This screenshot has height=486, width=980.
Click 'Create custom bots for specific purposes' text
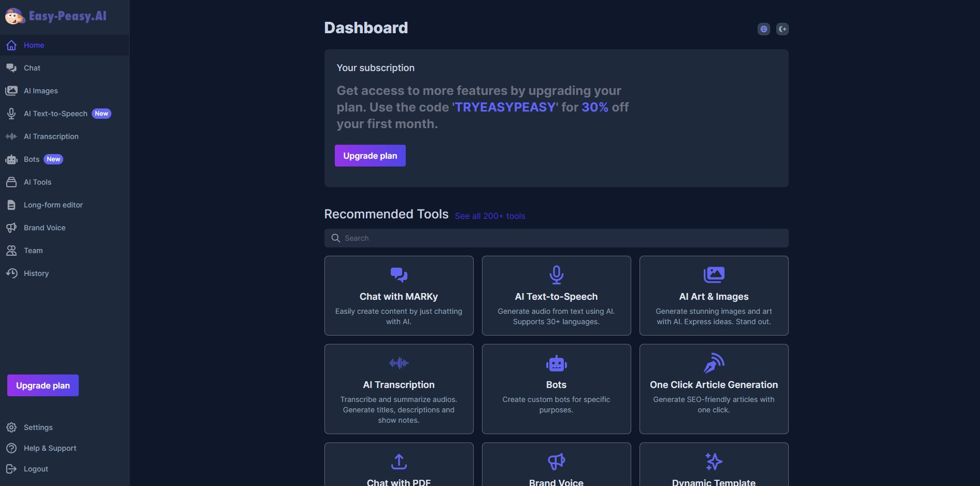tap(557, 405)
